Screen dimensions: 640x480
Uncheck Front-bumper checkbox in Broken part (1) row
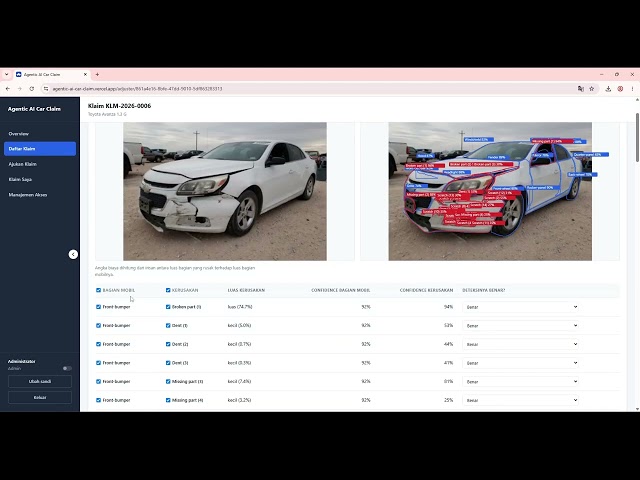(98, 307)
